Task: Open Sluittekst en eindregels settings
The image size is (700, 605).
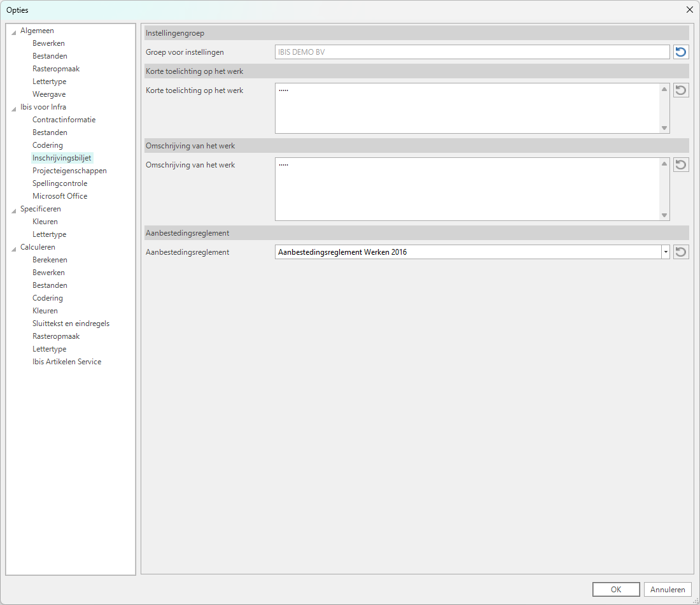Action: [x=71, y=324]
